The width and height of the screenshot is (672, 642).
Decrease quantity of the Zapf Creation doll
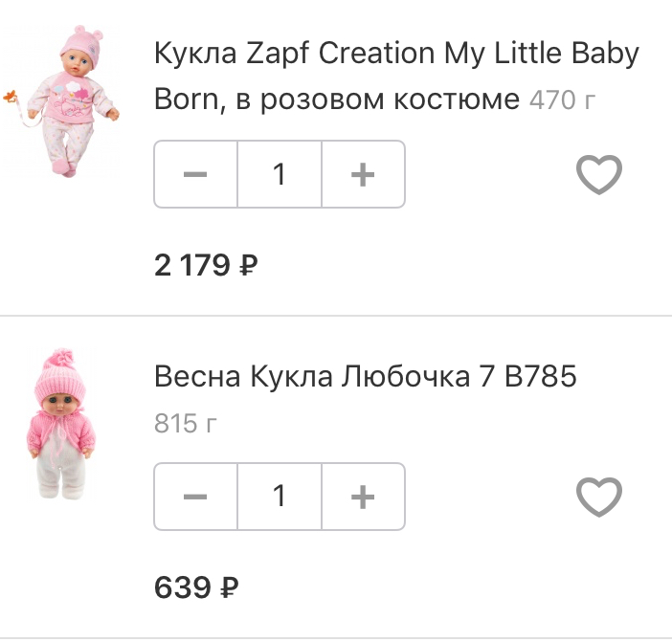coord(195,175)
